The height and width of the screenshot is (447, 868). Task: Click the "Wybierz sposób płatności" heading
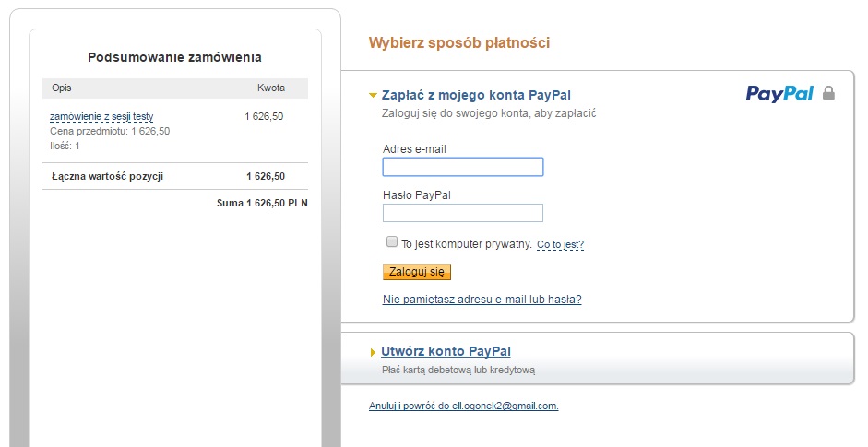(x=458, y=42)
